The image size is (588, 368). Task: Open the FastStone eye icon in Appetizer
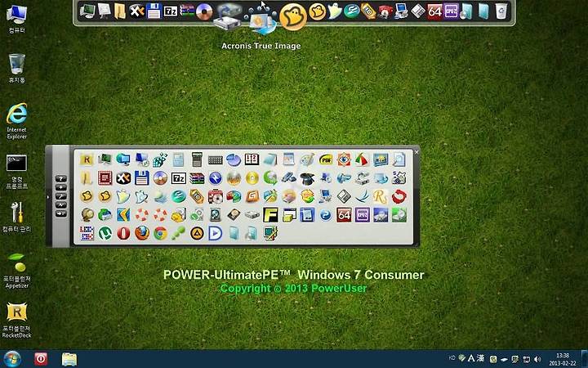point(344,159)
